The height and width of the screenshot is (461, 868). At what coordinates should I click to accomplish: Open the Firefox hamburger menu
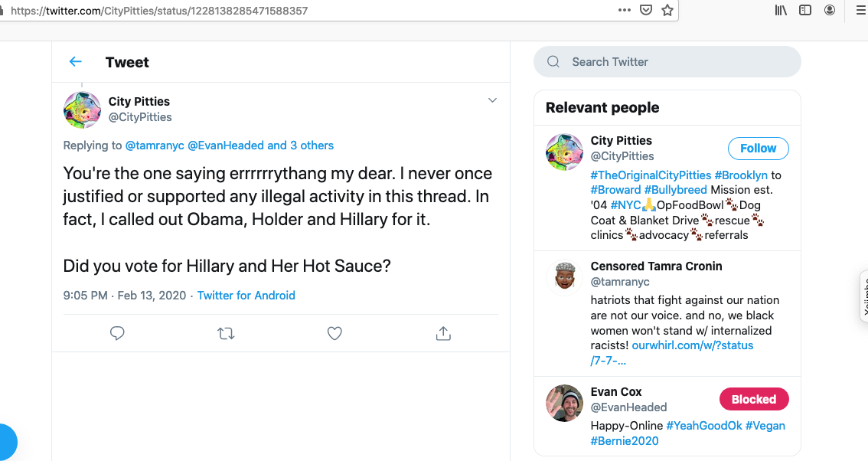click(860, 11)
